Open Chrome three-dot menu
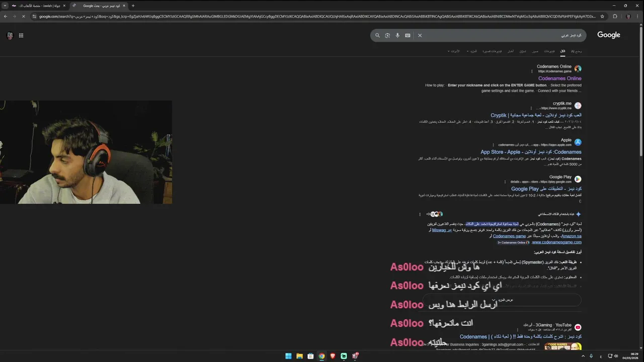Image resolution: width=644 pixels, height=362 pixels. pyautogui.click(x=638, y=16)
